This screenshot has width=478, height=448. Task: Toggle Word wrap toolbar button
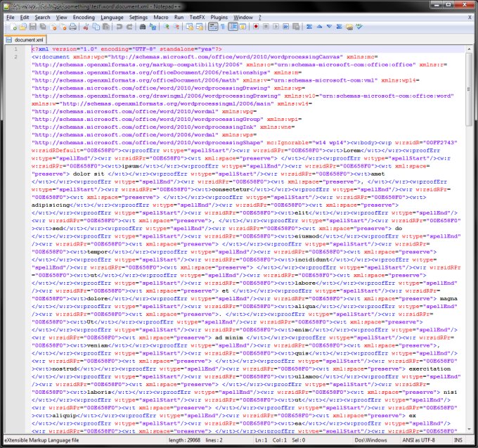(213, 27)
